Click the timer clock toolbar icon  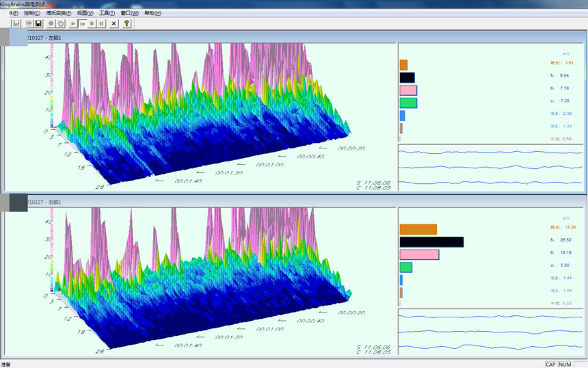[x=61, y=24]
